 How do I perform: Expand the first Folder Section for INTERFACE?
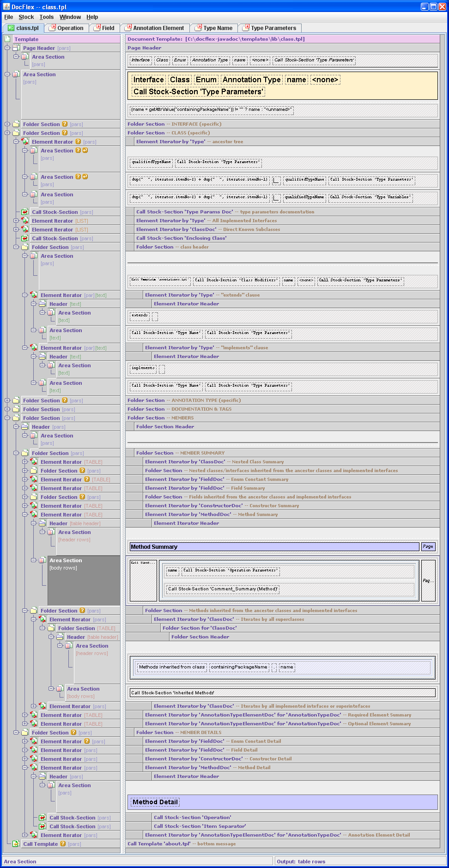pos(7,124)
